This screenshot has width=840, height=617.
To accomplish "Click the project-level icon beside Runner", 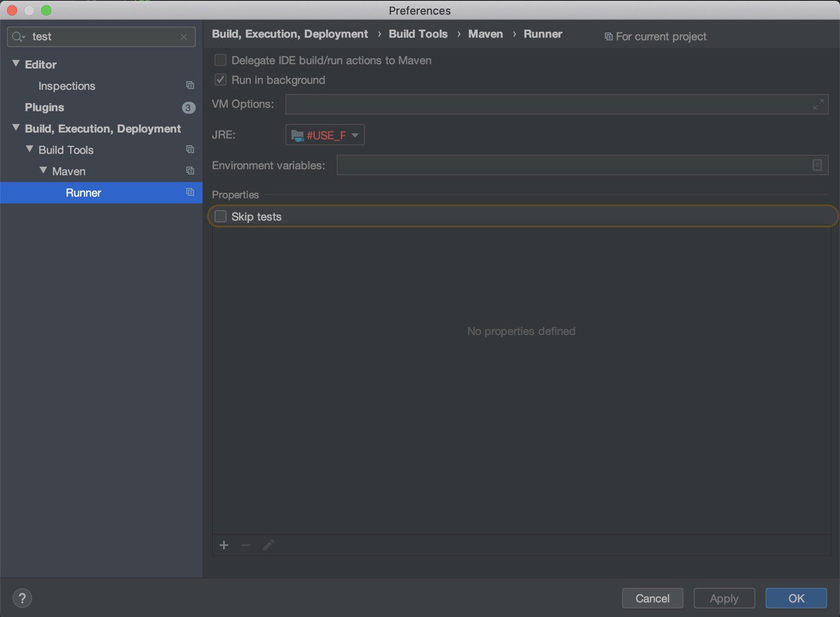I will point(190,192).
